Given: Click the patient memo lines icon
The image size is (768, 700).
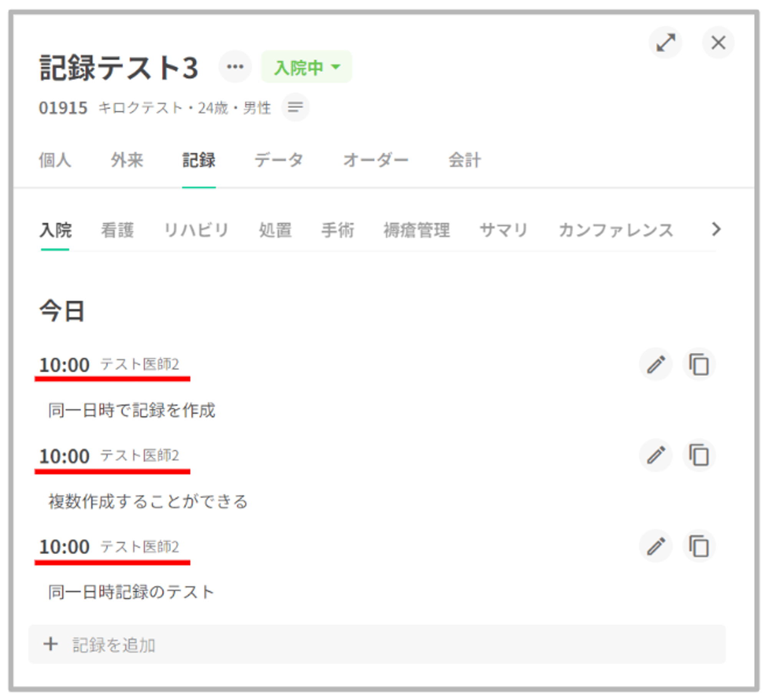Looking at the screenshot, I should (295, 107).
